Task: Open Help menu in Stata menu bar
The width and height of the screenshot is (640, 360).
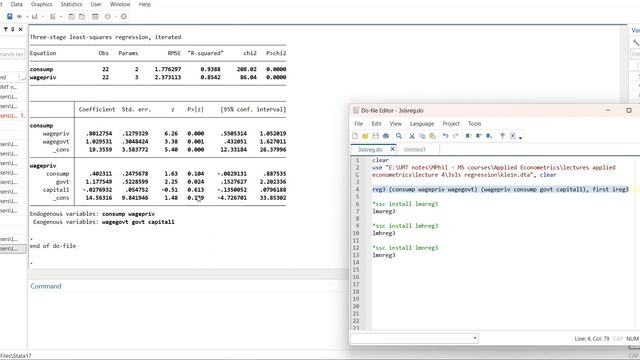Action: 144,4
